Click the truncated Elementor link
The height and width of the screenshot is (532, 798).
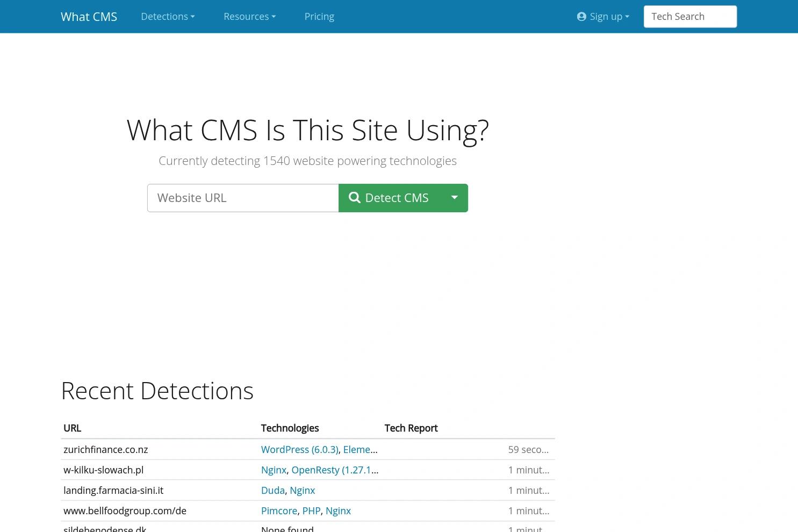coord(360,449)
